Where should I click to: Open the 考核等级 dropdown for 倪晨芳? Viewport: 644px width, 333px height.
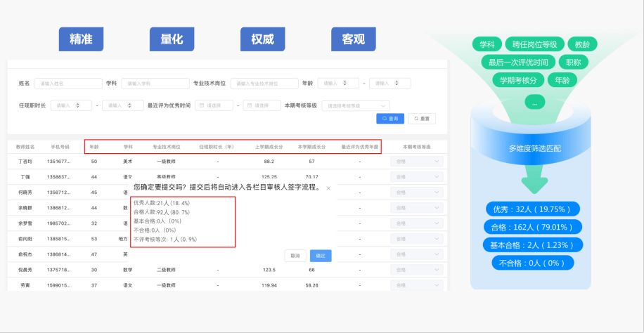click(x=418, y=269)
